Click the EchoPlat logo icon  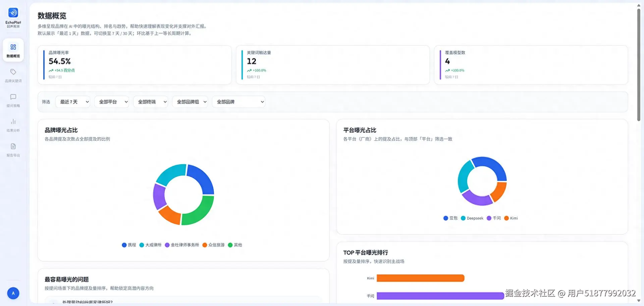point(13,13)
